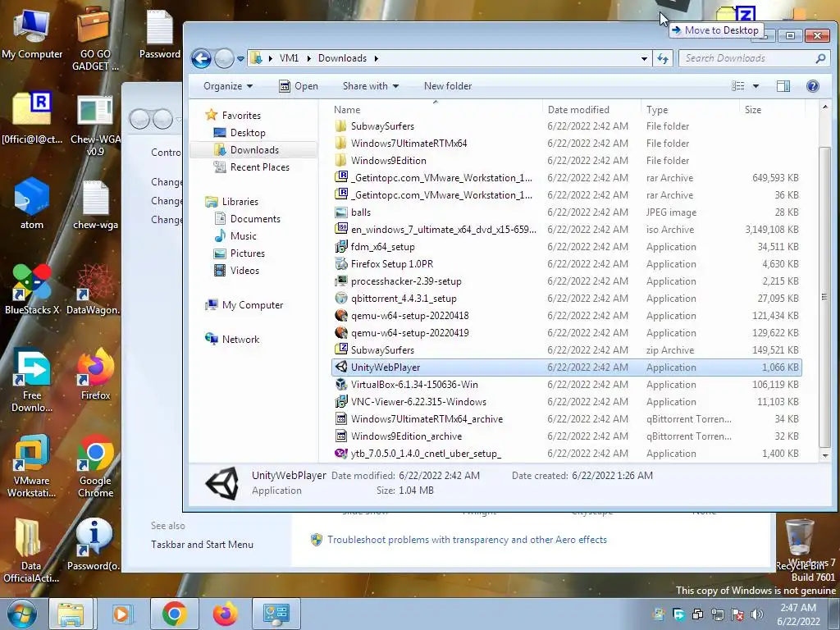Expand address bar previous locations dropdown

644,58
